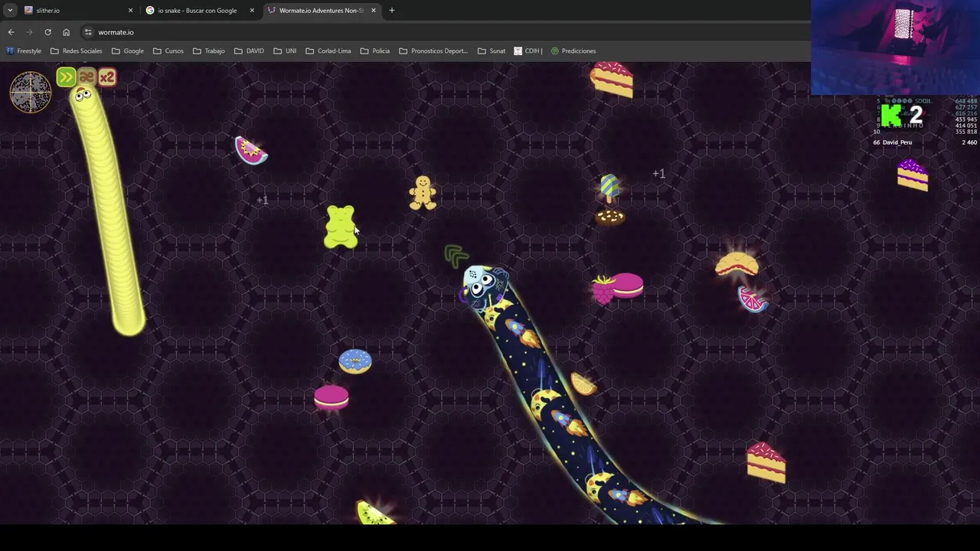Open the Pronosticos Deport... bookmark folder
This screenshot has width=980, height=551.
(433, 51)
